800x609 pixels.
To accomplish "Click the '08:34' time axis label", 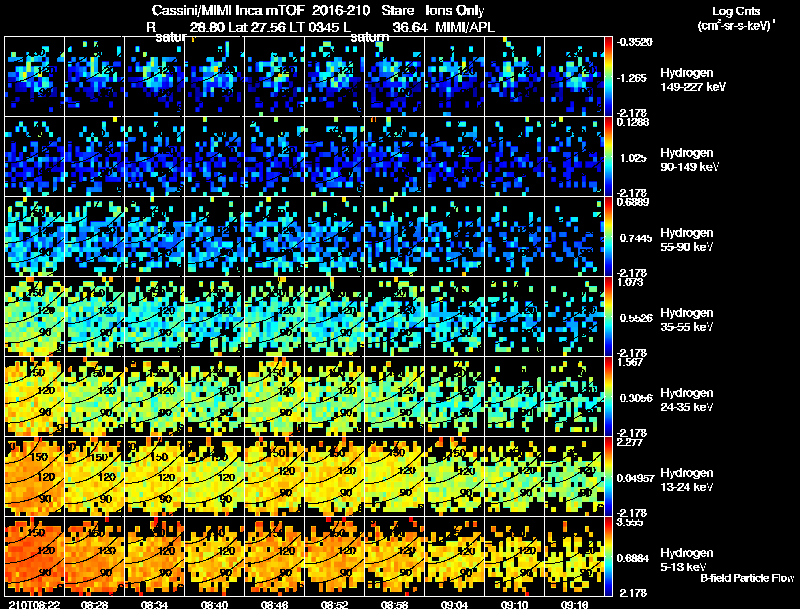I will [155, 604].
